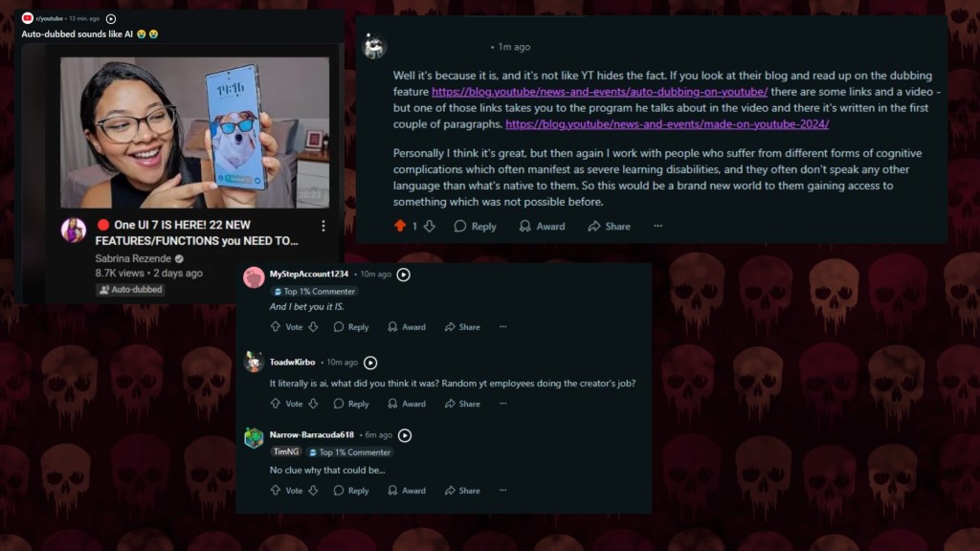980x551 pixels.
Task: Upvote MyStepAccount1234's comment
Action: tap(276, 327)
